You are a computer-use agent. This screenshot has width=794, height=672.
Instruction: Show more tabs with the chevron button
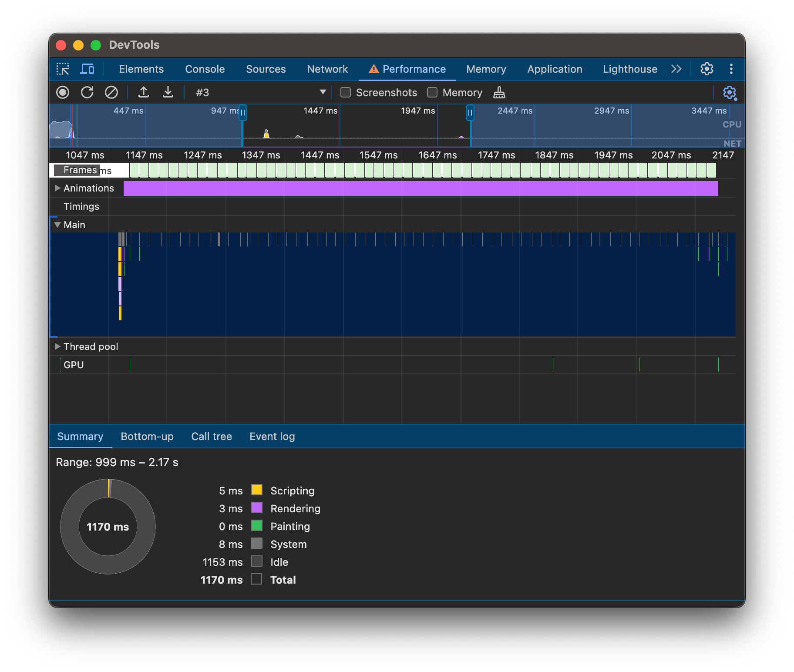676,69
